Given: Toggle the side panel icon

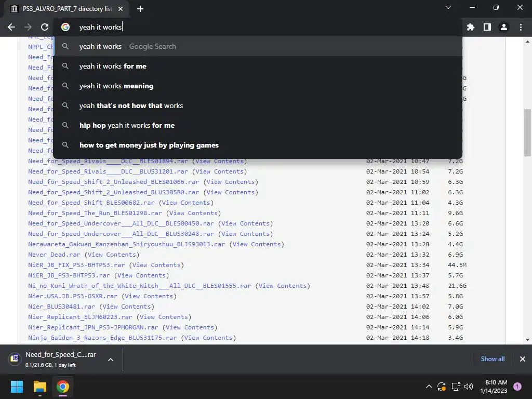Looking at the screenshot, I should click(x=487, y=27).
